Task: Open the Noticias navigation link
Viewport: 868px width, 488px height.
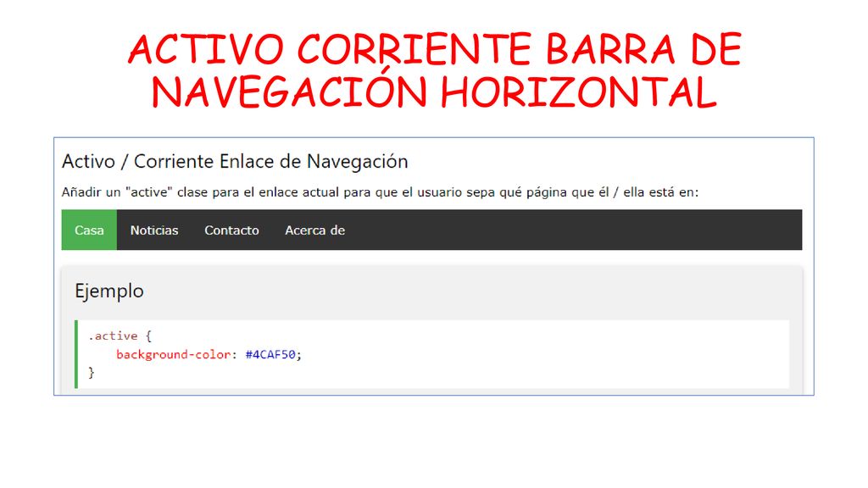Action: [x=154, y=230]
